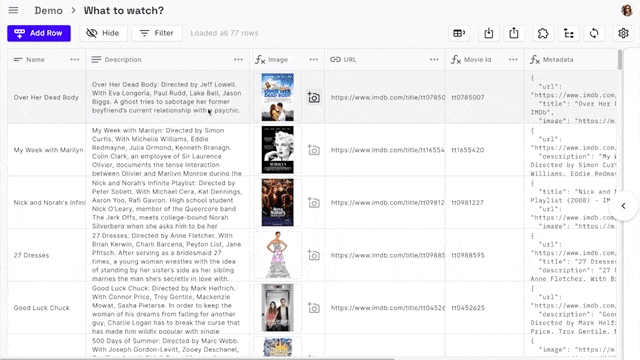
Task: Open the Filter options
Action: [157, 33]
